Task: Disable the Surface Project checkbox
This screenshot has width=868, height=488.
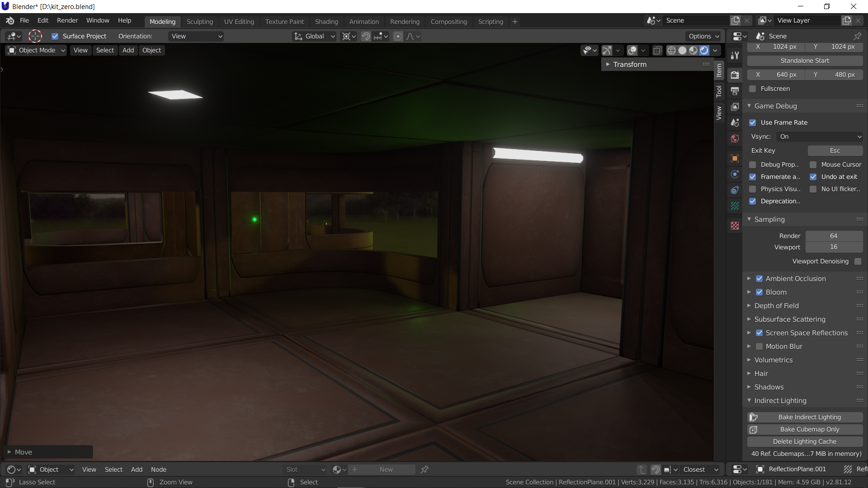Action: pyautogui.click(x=55, y=36)
